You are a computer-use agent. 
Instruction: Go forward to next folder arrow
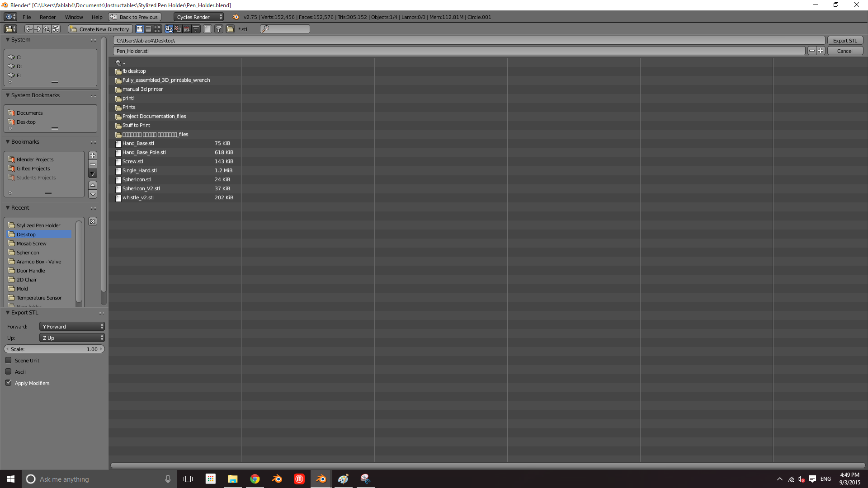point(38,29)
